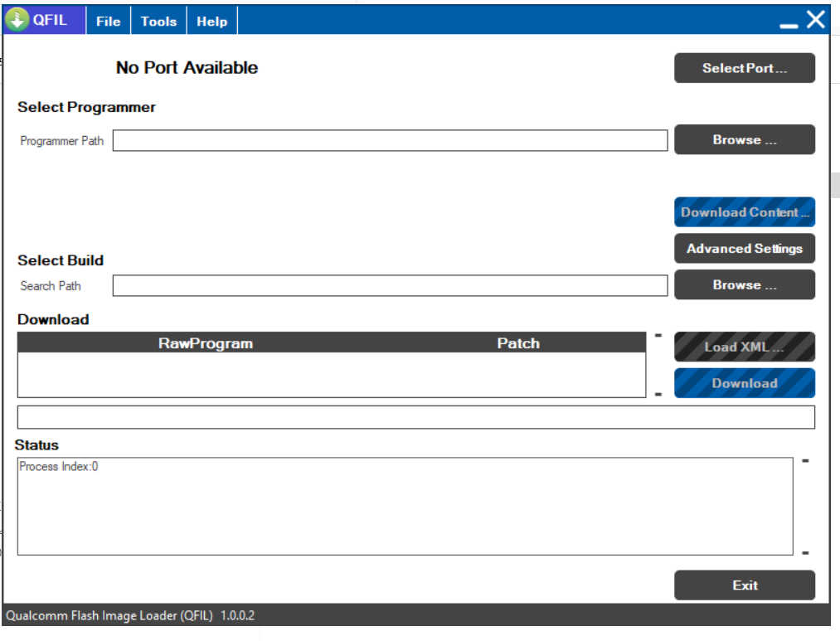
Task: Browse for the programmer file
Action: click(745, 140)
